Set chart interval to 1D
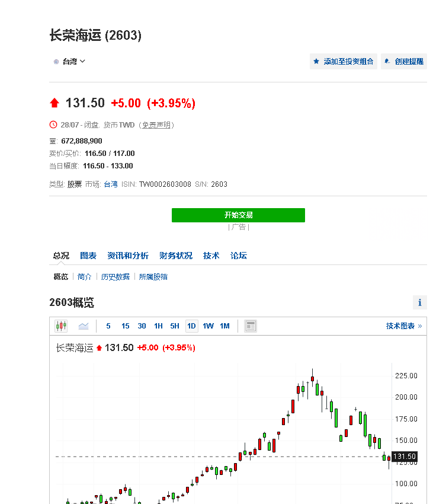Screen dimensions: 433x504 pyautogui.click(x=191, y=326)
